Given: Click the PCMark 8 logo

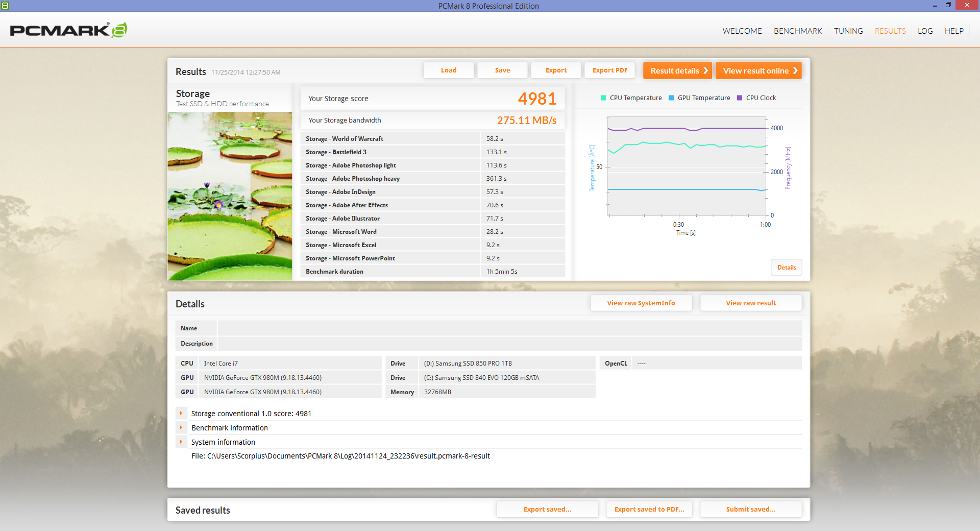Looking at the screenshot, I should pos(68,30).
